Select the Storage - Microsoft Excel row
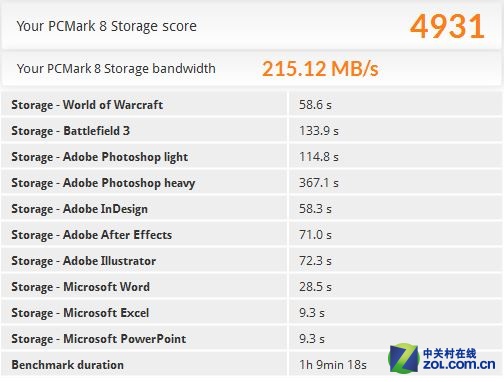Screen dimensions: 504x382 pos(252,313)
